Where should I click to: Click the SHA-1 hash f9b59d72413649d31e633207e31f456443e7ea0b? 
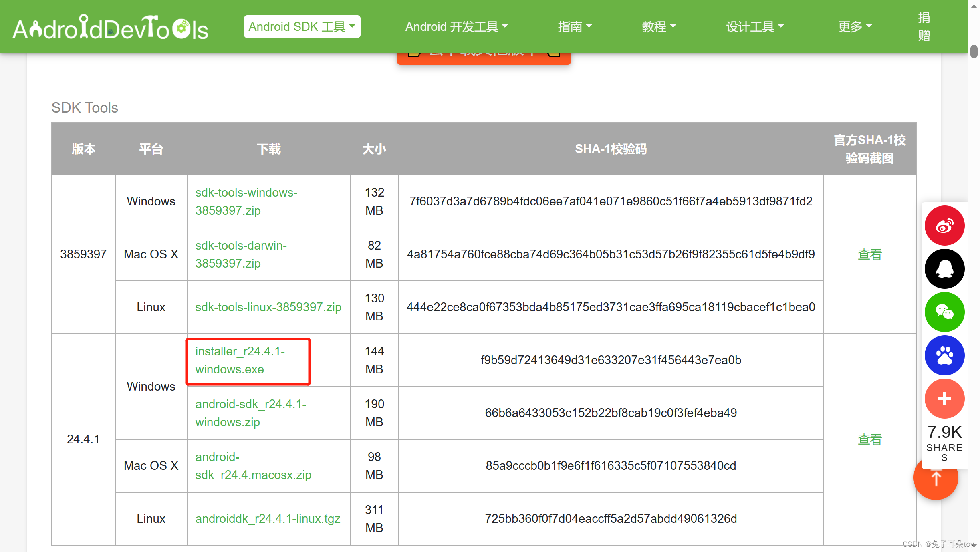click(611, 360)
